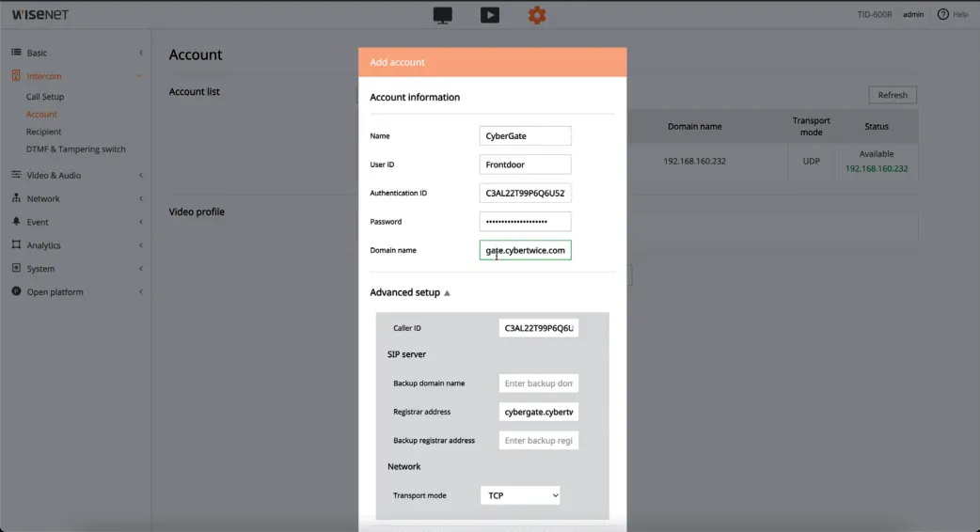Open the playback icon in the header
980x532 pixels.
(x=489, y=15)
